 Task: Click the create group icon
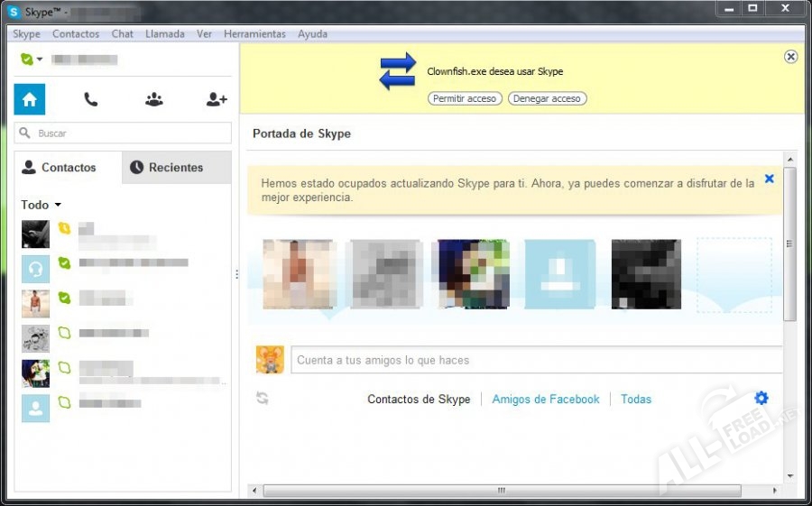[154, 99]
